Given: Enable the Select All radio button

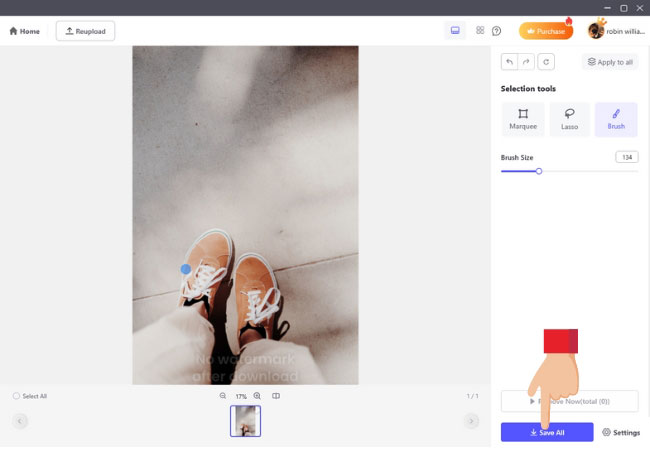Looking at the screenshot, I should pyautogui.click(x=17, y=396).
